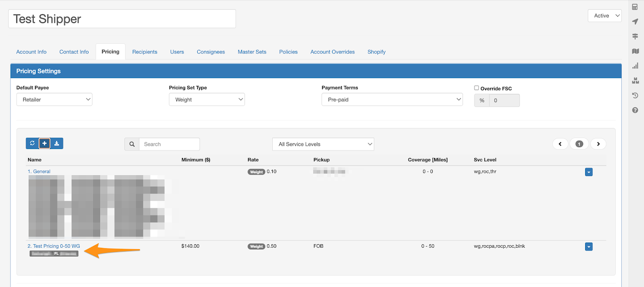Switch to the Contact Info tab
Image resolution: width=644 pixels, height=287 pixels.
tap(74, 52)
